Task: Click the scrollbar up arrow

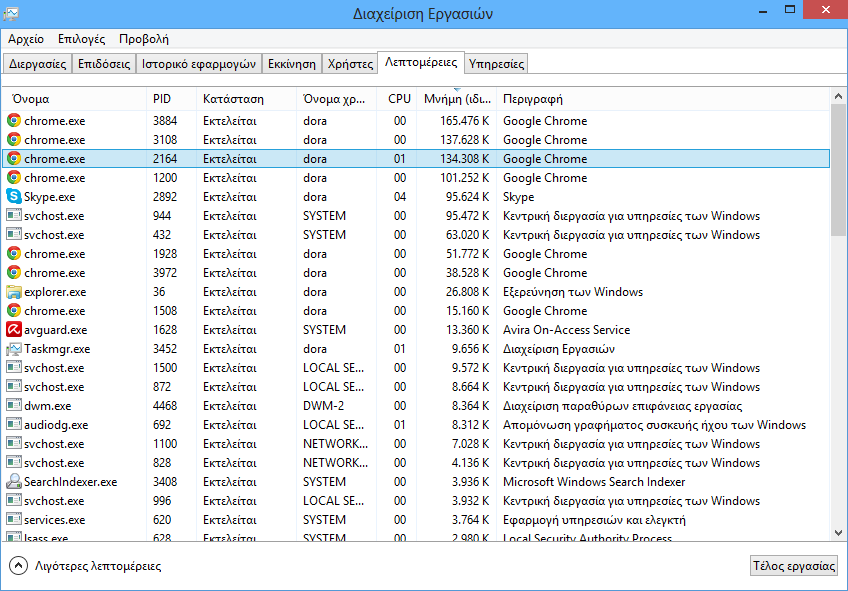Action: [838, 96]
